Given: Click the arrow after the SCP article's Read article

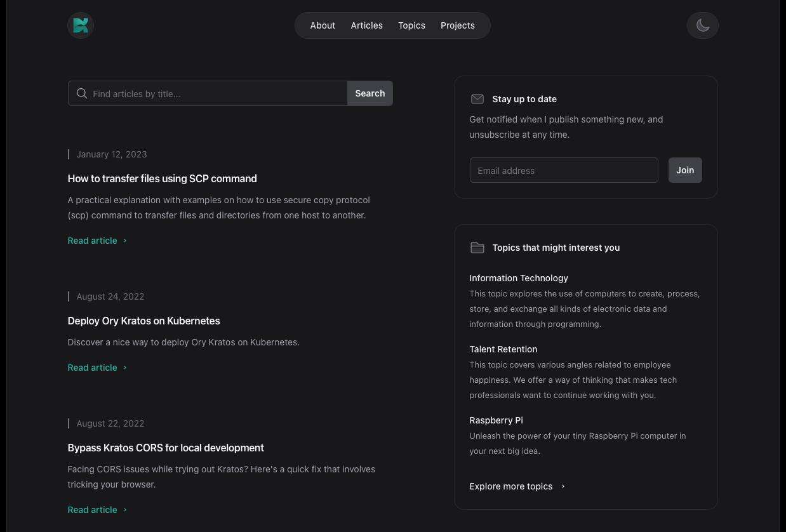Looking at the screenshot, I should pos(125,241).
